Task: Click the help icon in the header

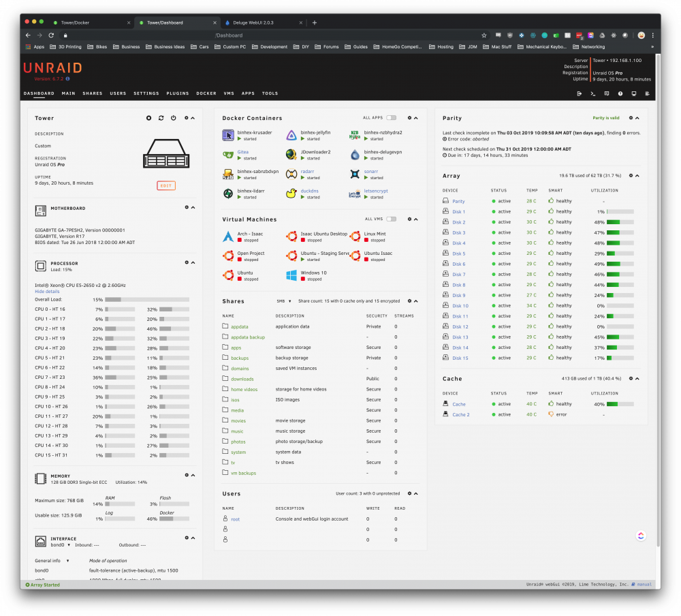Action: [x=620, y=93]
